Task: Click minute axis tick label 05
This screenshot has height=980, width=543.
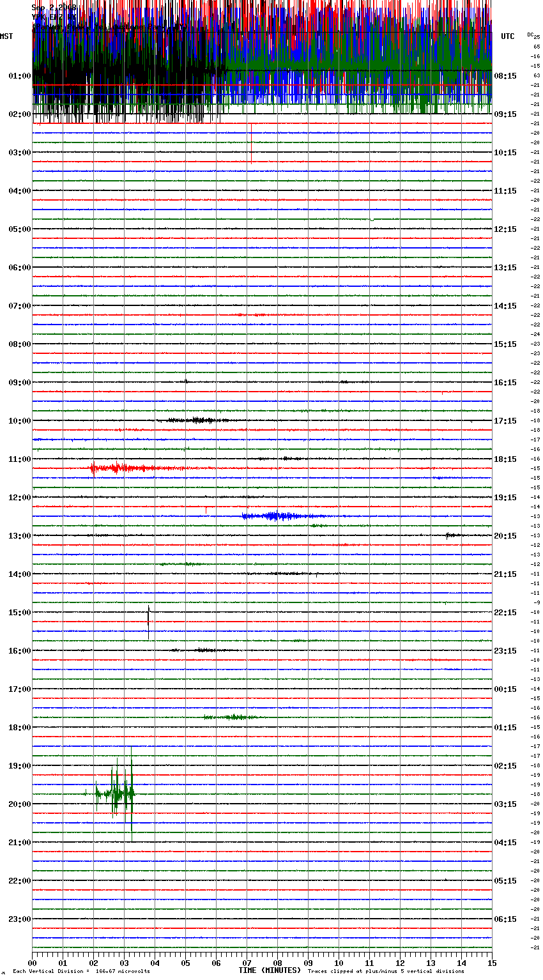Action: pos(186,963)
